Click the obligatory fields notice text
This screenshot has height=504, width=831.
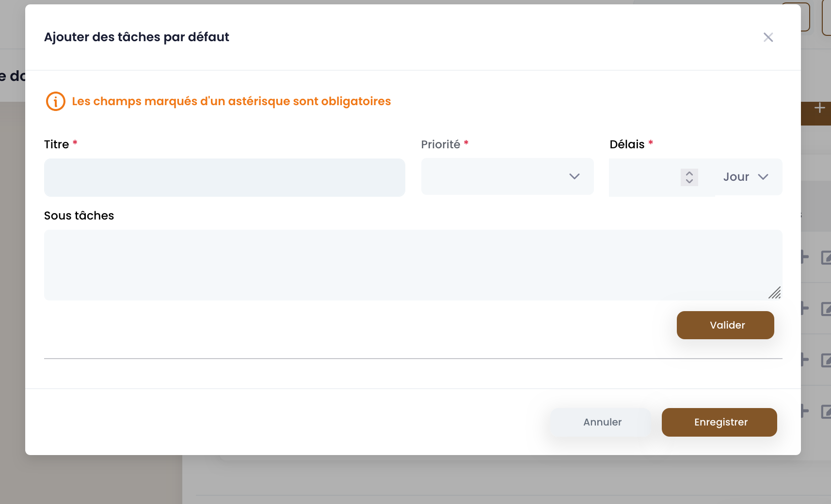231,101
